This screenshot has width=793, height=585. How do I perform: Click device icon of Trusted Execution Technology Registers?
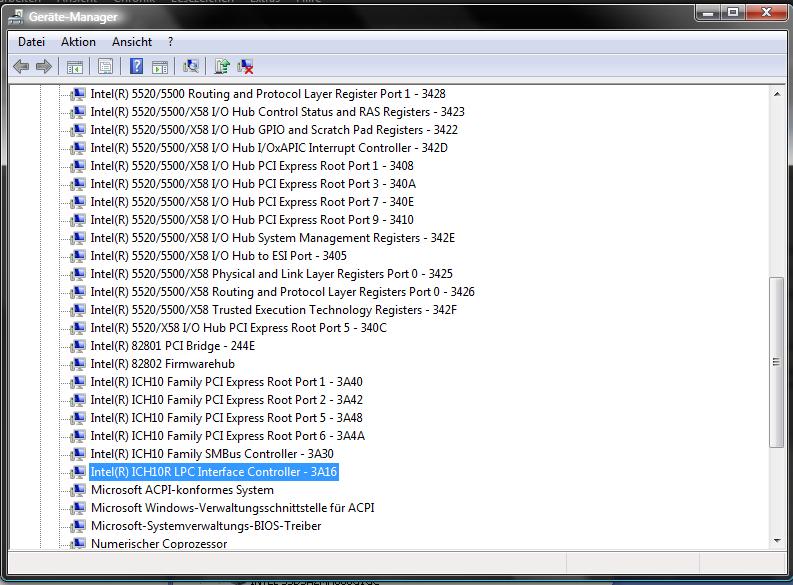pyautogui.click(x=78, y=310)
